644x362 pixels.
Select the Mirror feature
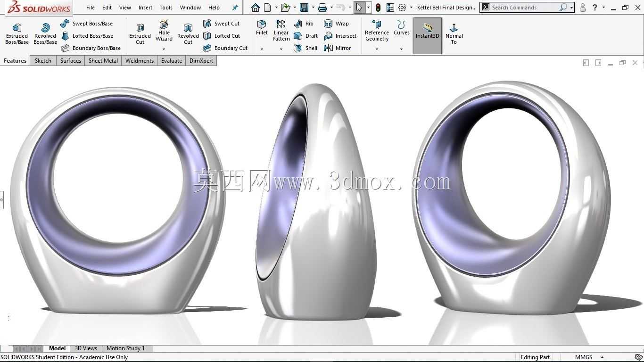pyautogui.click(x=337, y=48)
